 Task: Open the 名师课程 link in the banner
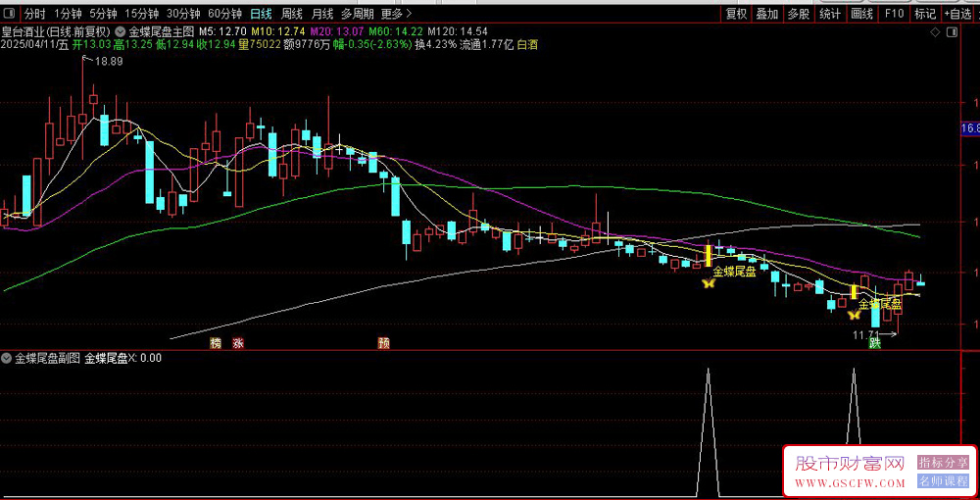943,481
